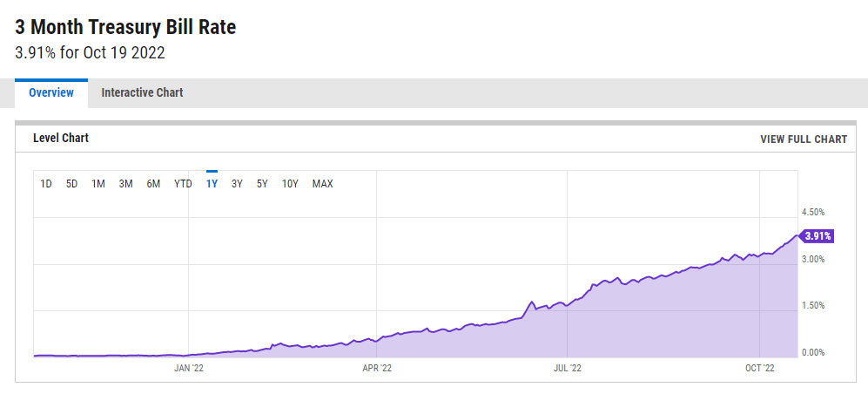Select the MAX time range
The width and height of the screenshot is (868, 394).
323,184
